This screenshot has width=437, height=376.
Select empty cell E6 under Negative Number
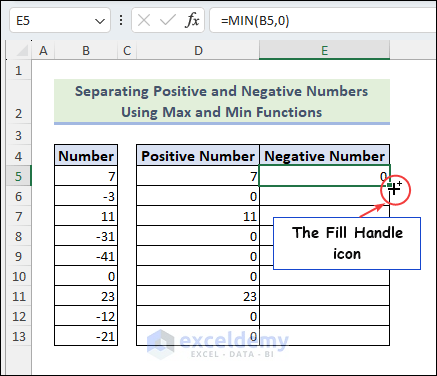[324, 196]
